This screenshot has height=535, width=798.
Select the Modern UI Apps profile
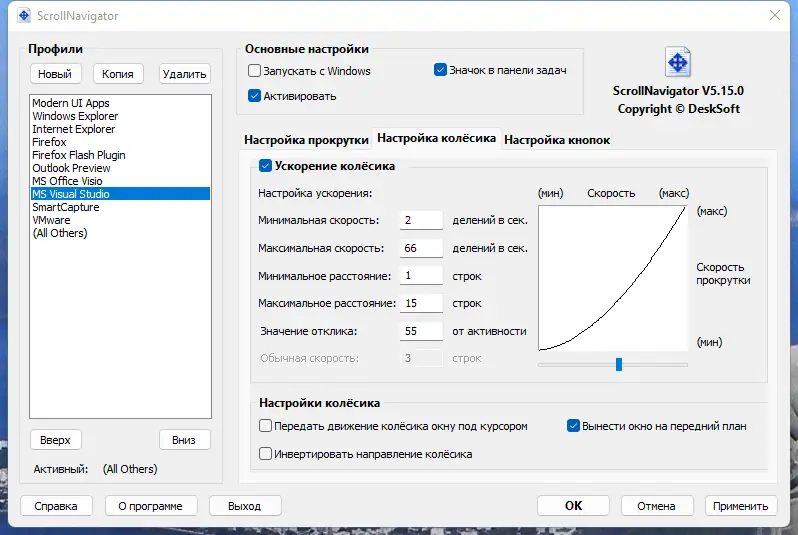[120, 103]
